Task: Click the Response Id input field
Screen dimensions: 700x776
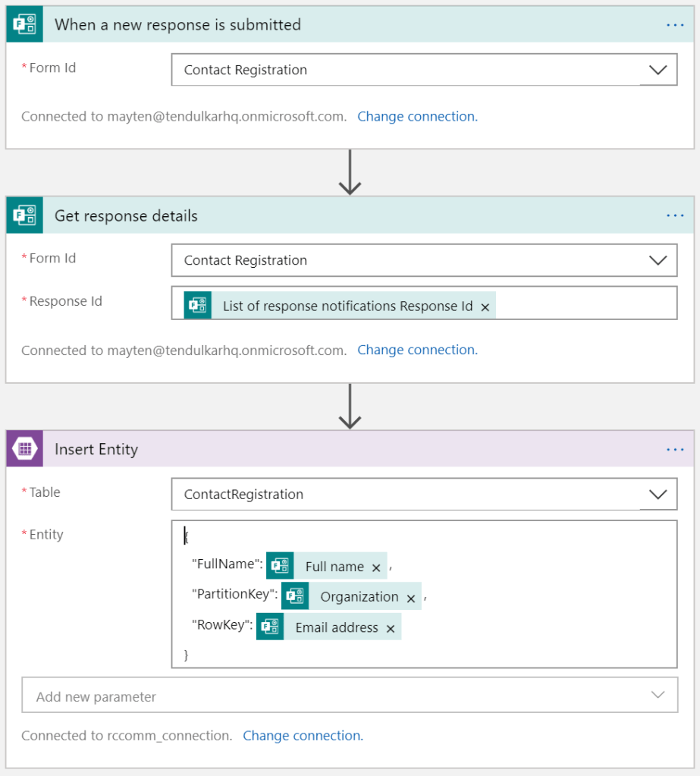Action: (x=584, y=303)
